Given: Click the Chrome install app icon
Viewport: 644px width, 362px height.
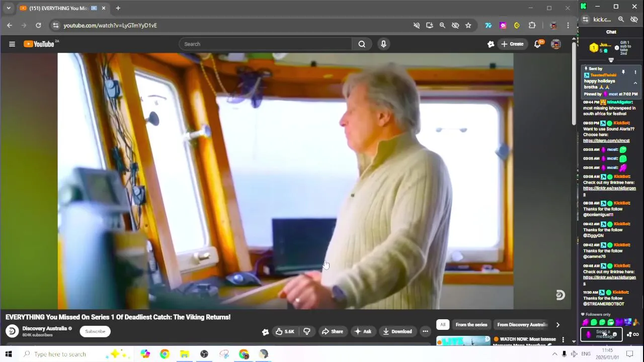Looking at the screenshot, I should point(429,25).
